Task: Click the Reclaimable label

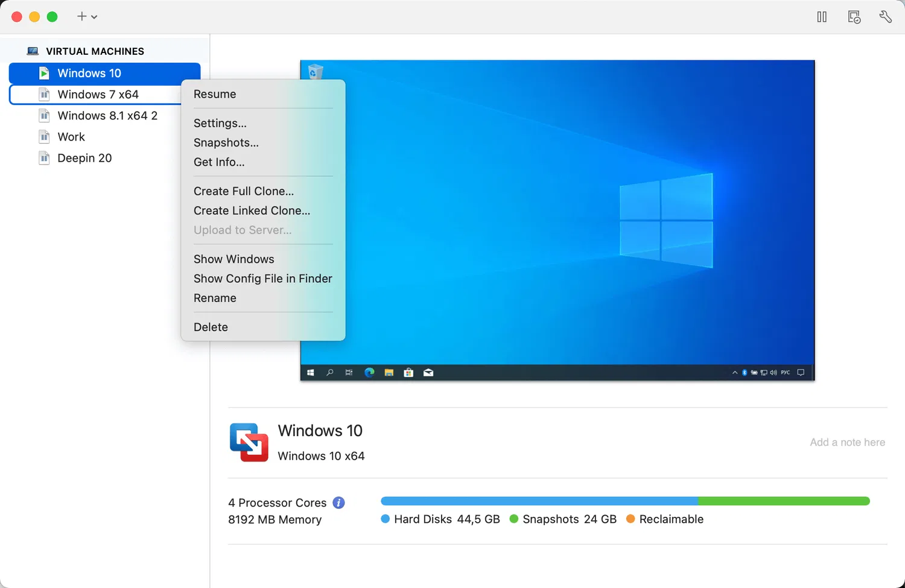Action: tap(672, 519)
